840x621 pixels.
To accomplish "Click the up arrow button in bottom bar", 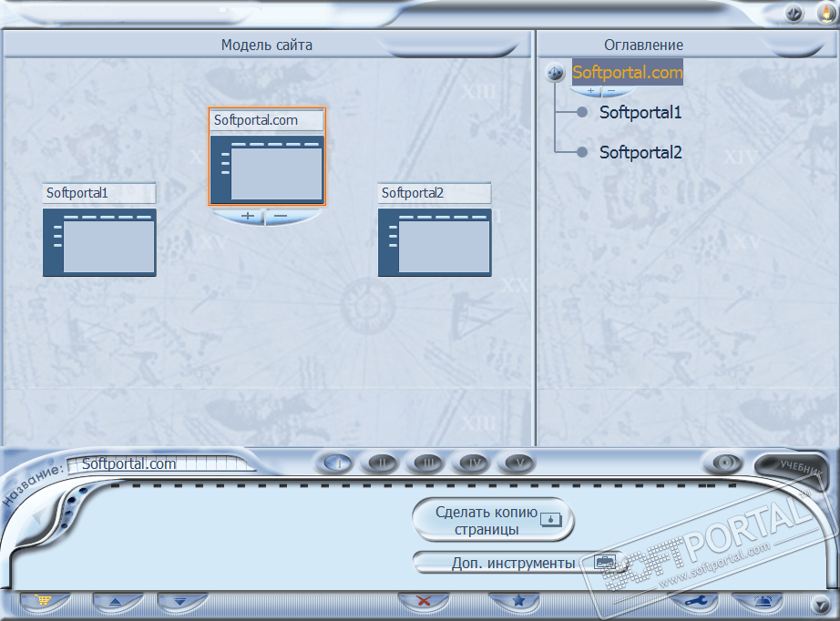I will (116, 601).
